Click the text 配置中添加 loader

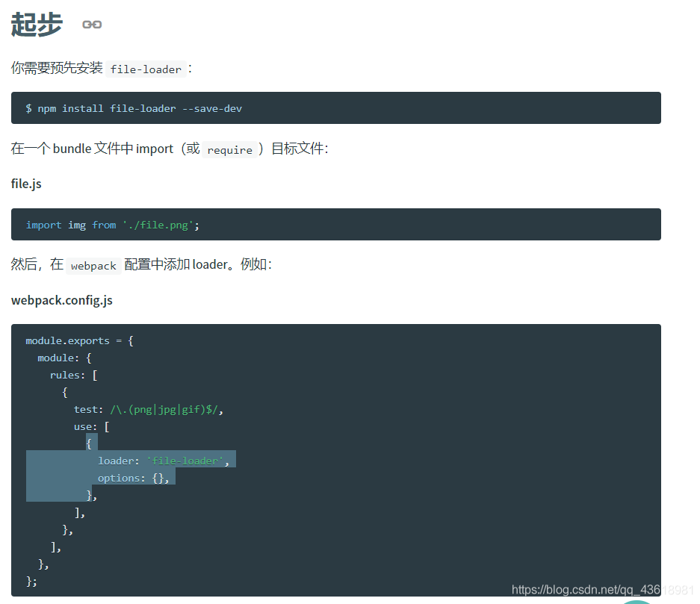[x=176, y=264]
